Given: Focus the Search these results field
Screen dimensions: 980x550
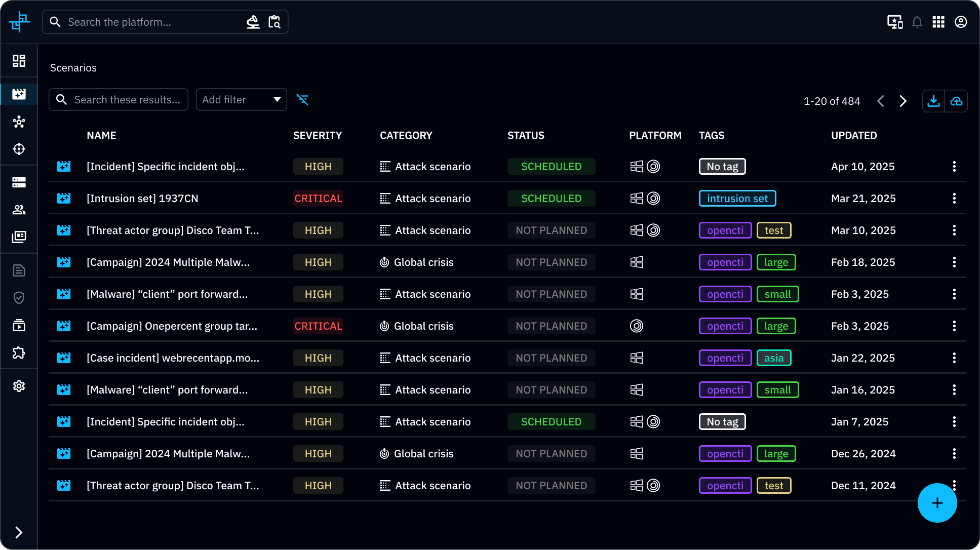Looking at the screenshot, I should coord(127,100).
